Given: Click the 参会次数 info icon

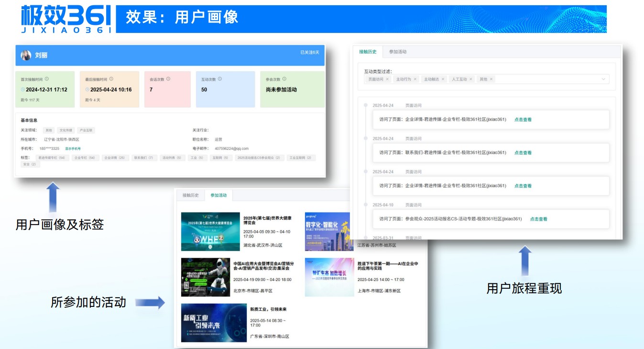Looking at the screenshot, I should point(285,79).
